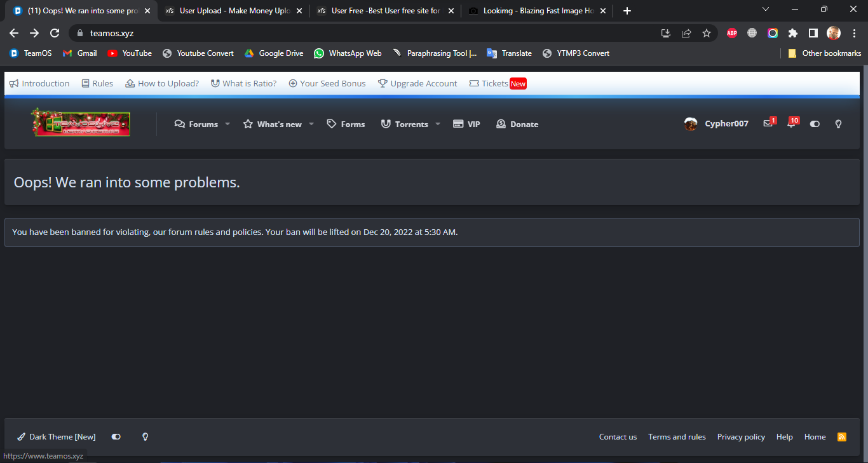Open the Google Drive bookmark
The image size is (868, 463).
274,53
